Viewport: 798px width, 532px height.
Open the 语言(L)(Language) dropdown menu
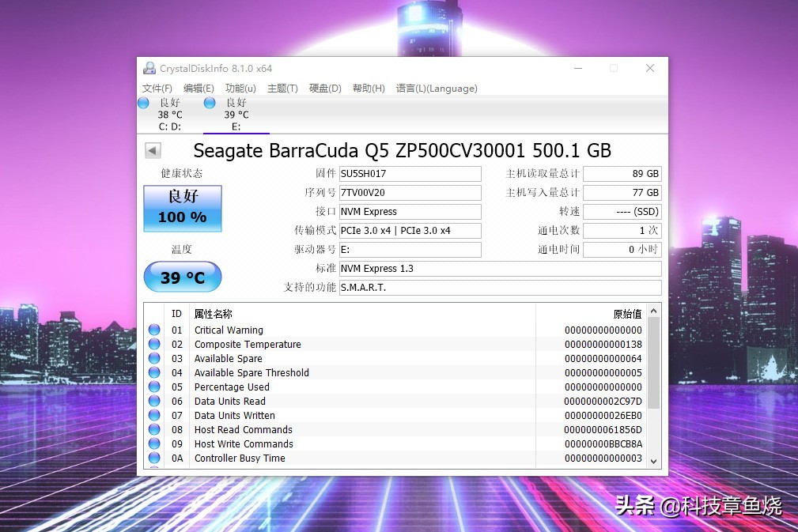(x=437, y=88)
